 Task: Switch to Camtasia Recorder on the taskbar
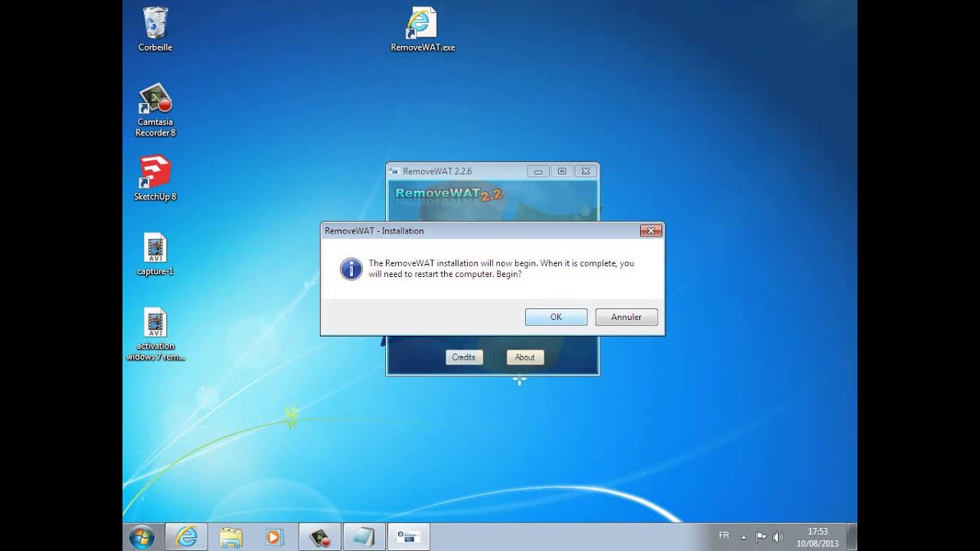point(319,536)
